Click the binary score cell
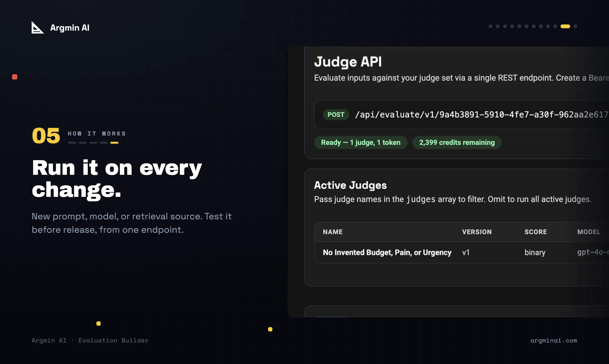 (535, 252)
